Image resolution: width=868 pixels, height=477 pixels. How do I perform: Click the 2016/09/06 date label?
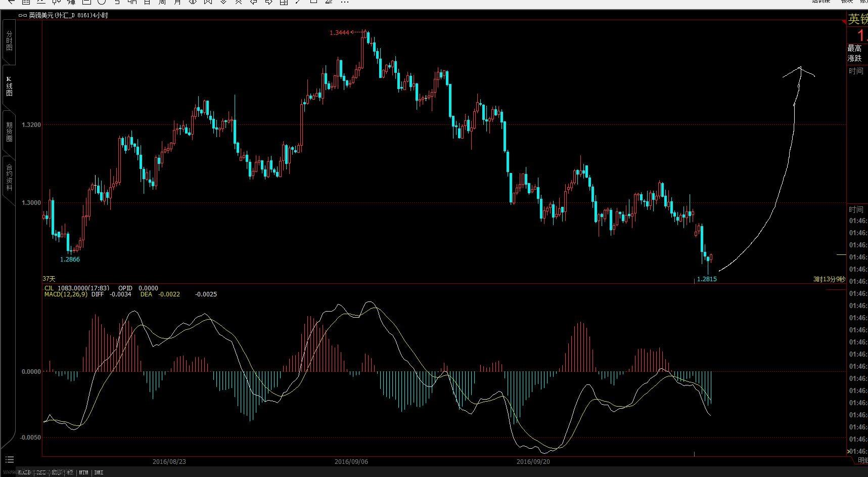[351, 462]
